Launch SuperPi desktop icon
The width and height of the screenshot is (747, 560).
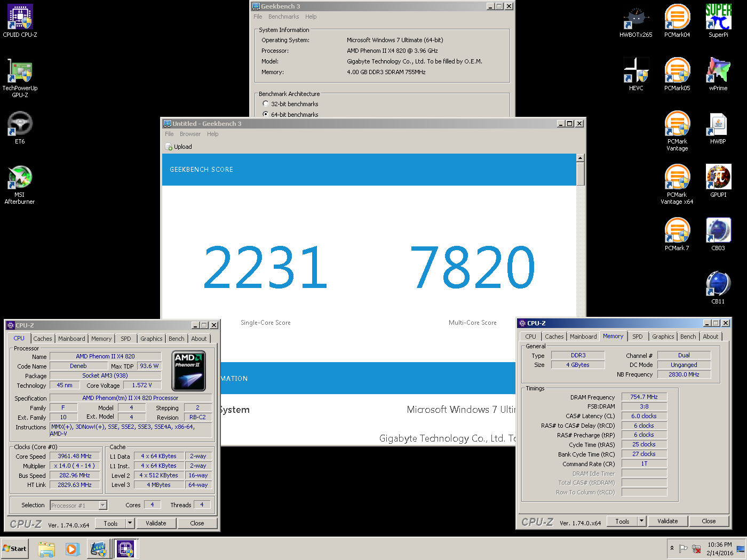click(x=718, y=21)
